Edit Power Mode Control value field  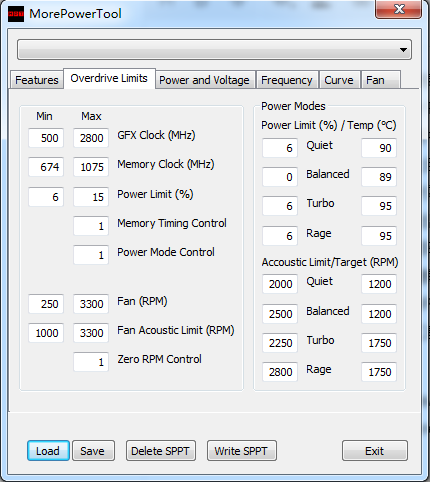pyautogui.click(x=91, y=255)
